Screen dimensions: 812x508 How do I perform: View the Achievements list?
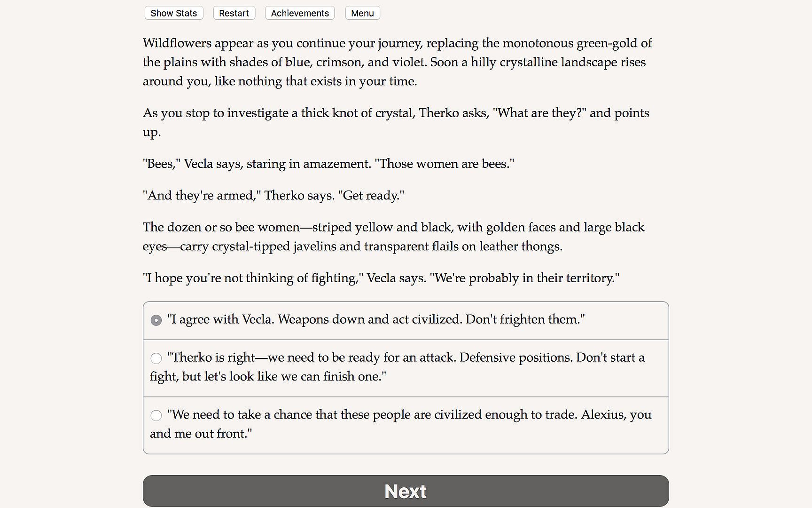(x=300, y=13)
